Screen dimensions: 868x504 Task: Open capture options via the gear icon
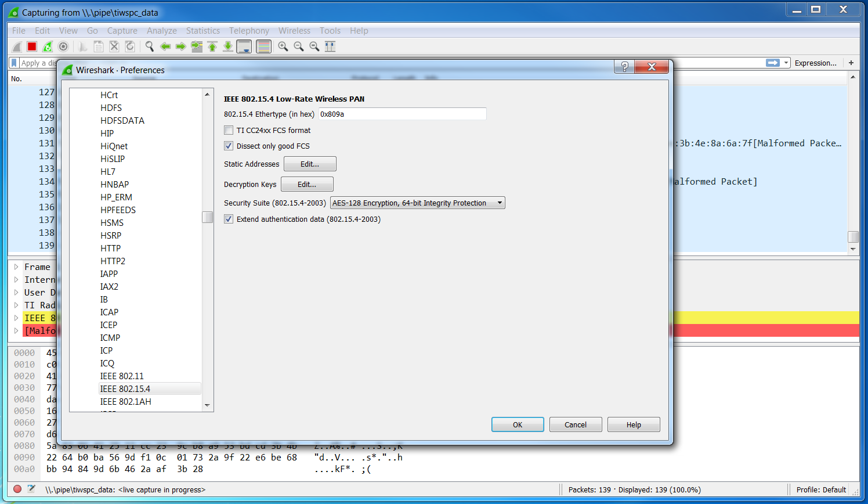63,46
